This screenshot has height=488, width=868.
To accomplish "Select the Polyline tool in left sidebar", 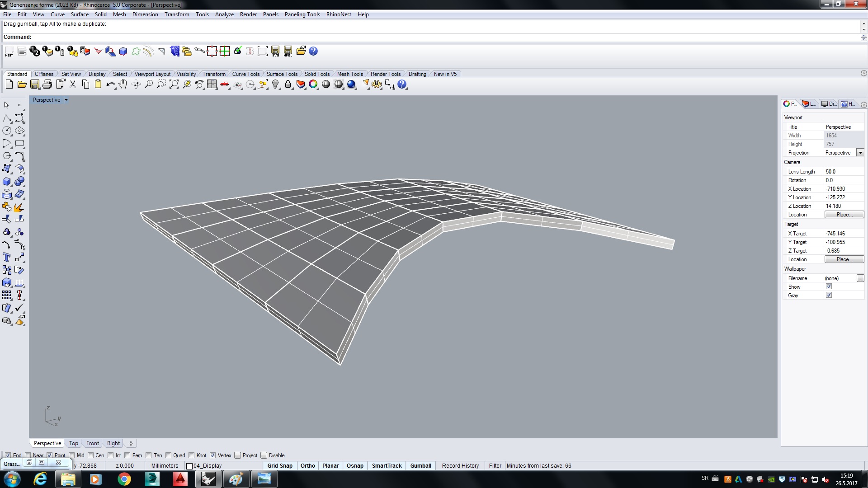I will coord(7,118).
